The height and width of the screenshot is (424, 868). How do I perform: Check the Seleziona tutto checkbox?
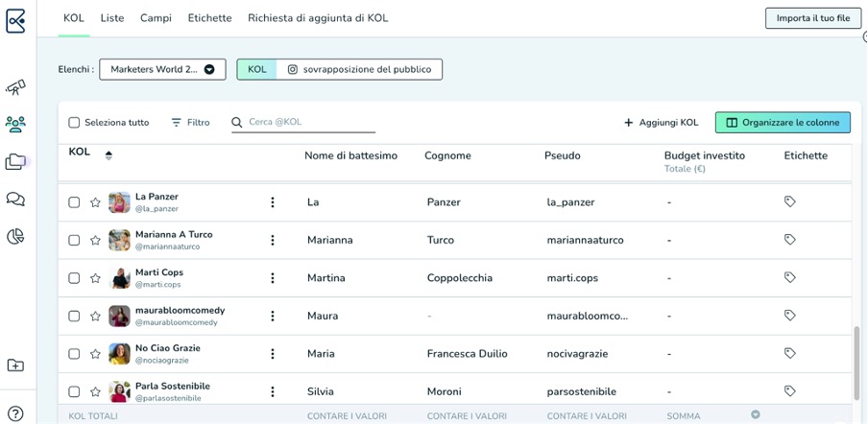coord(74,123)
